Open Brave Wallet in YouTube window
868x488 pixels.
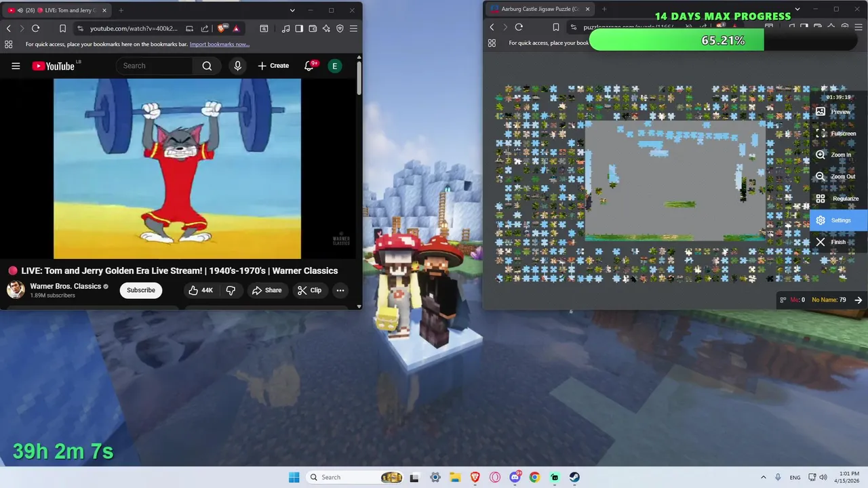[x=313, y=28]
